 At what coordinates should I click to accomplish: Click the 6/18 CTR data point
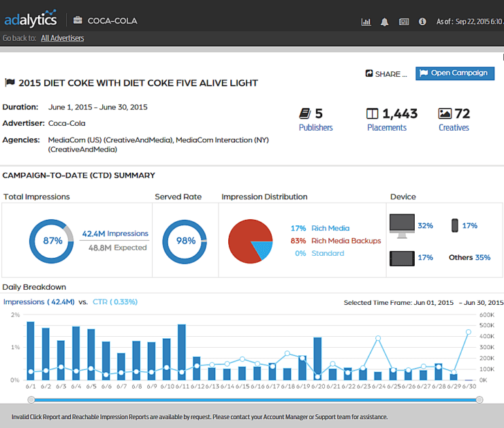coord(287,353)
